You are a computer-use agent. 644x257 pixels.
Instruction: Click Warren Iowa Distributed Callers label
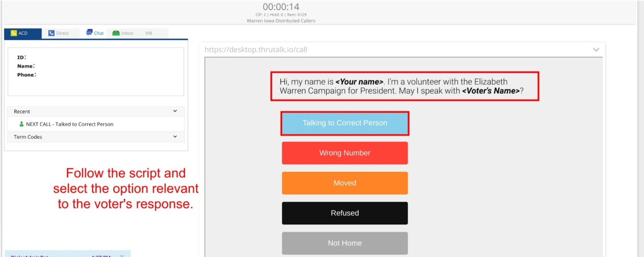(281, 21)
